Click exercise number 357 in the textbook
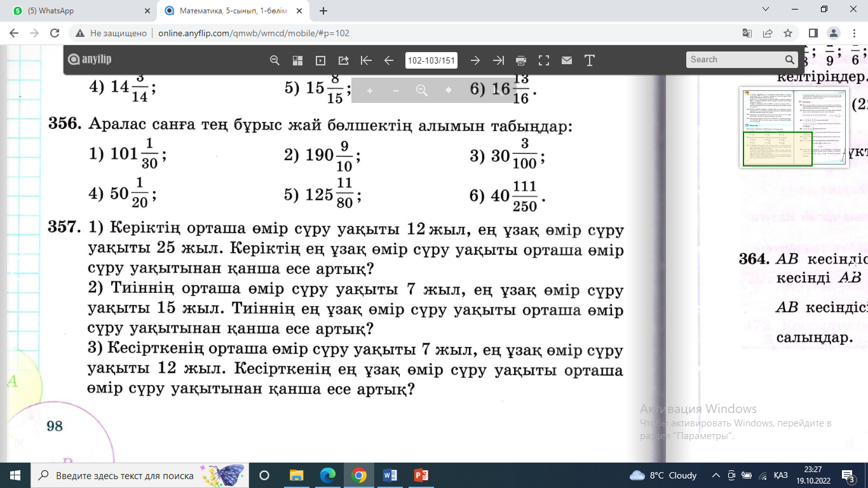Image resolution: width=868 pixels, height=488 pixels. pos(65,227)
